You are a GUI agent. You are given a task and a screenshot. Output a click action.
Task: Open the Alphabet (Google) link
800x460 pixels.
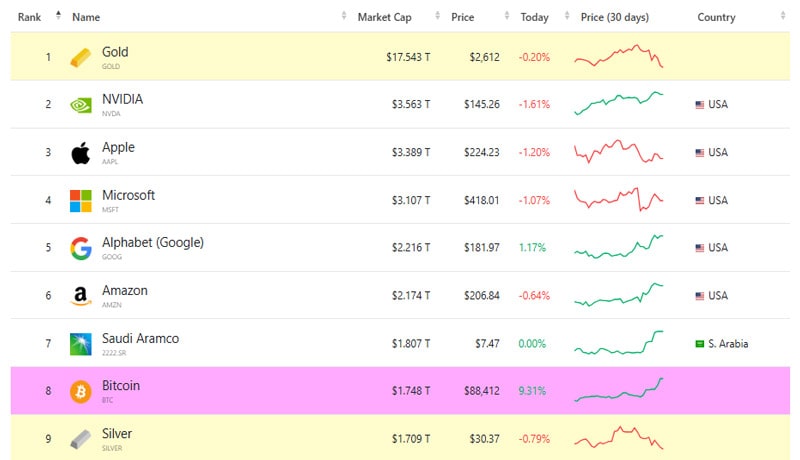coord(153,243)
